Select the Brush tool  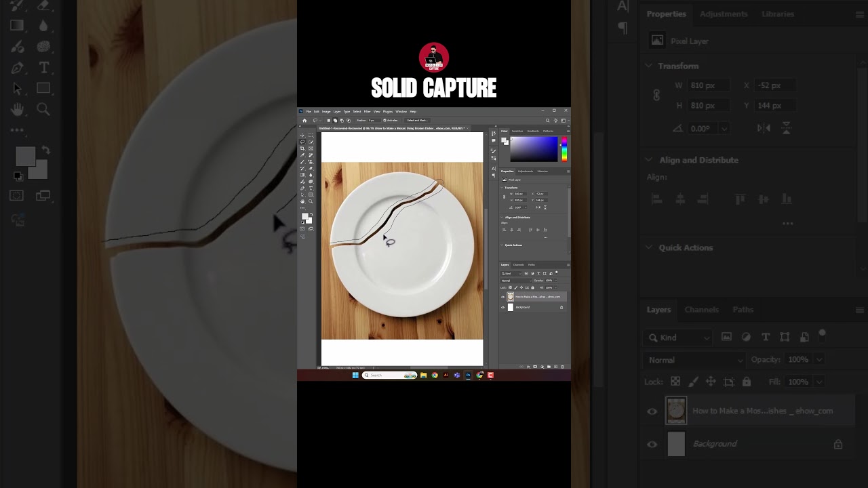pyautogui.click(x=302, y=162)
